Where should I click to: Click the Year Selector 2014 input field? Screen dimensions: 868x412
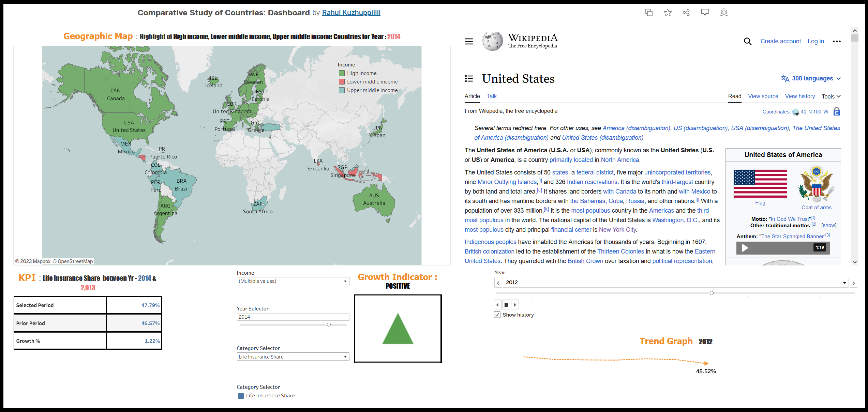click(293, 317)
